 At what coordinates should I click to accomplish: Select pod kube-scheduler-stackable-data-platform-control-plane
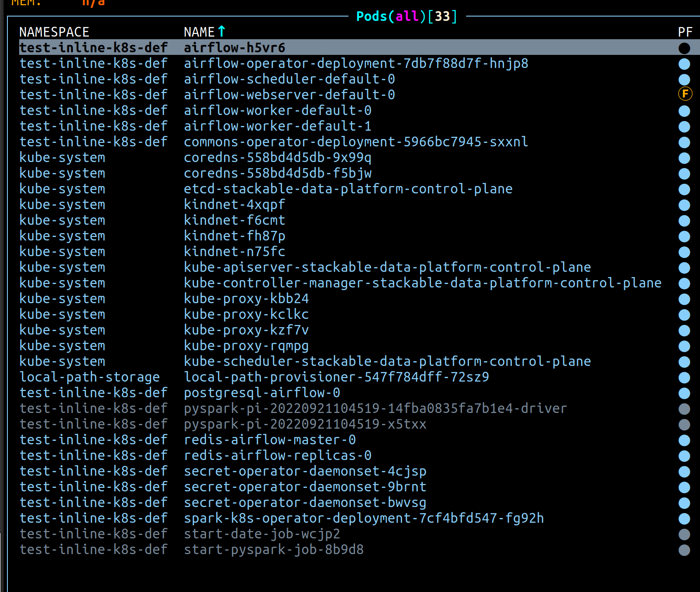387,362
